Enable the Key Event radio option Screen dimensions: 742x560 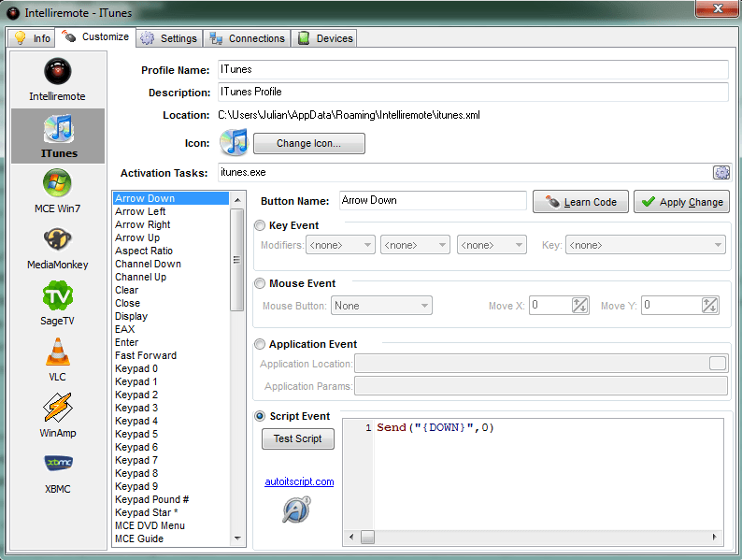pos(260,225)
